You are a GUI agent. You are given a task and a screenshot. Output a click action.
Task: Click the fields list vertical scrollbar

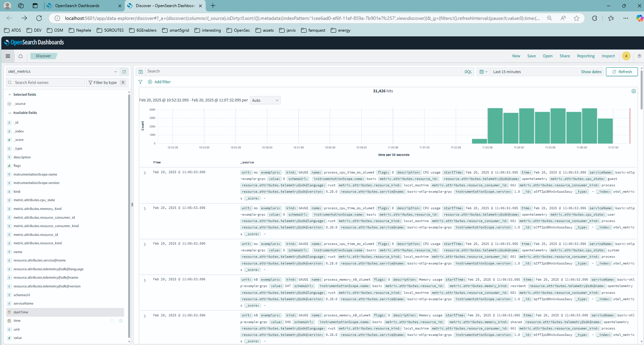tap(129, 216)
